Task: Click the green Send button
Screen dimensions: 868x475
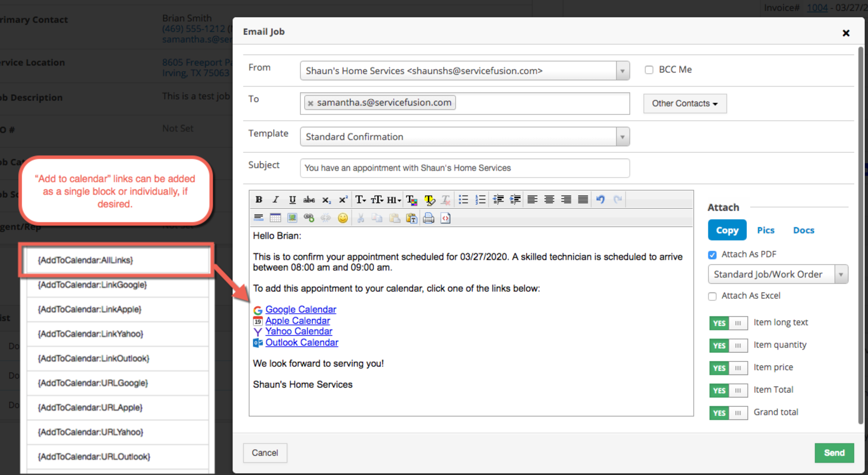Action: click(834, 453)
